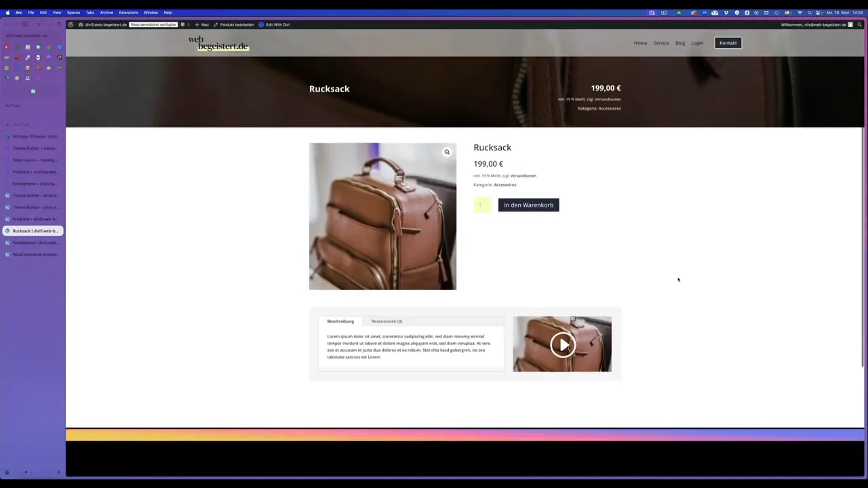The image size is (868, 488).
Task: Open the Spaces menu in menu bar
Action: coord(73,12)
